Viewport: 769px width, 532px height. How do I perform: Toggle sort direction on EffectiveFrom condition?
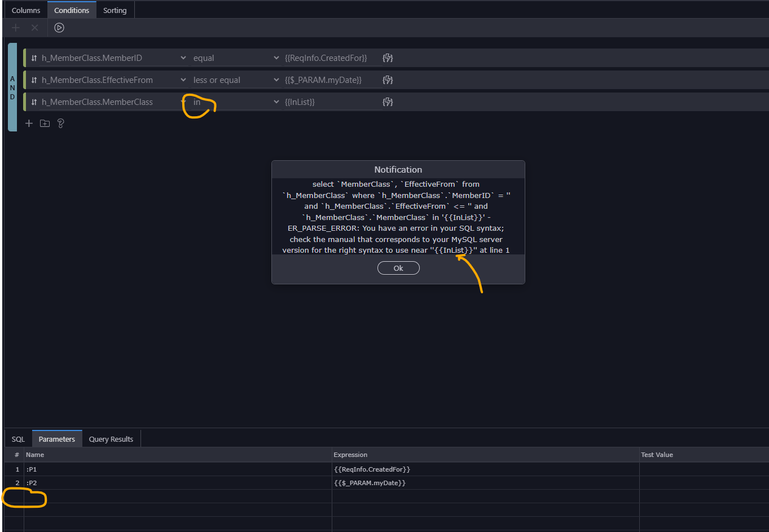(x=33, y=80)
